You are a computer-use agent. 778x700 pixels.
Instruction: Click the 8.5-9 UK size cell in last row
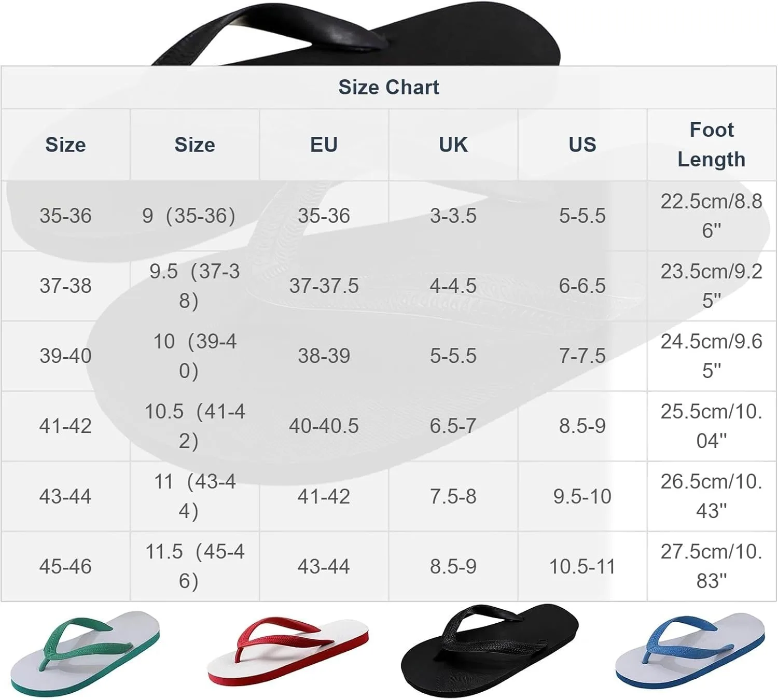coord(453,567)
